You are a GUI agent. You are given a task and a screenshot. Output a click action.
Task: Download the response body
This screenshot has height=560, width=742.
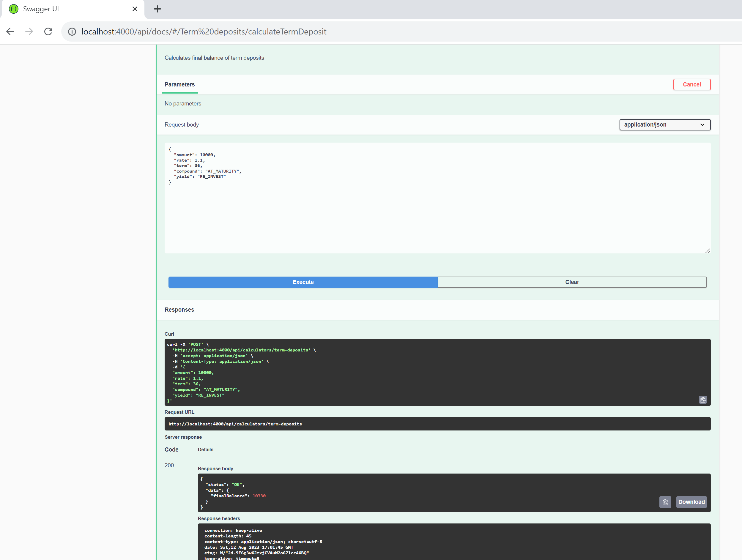coord(691,502)
